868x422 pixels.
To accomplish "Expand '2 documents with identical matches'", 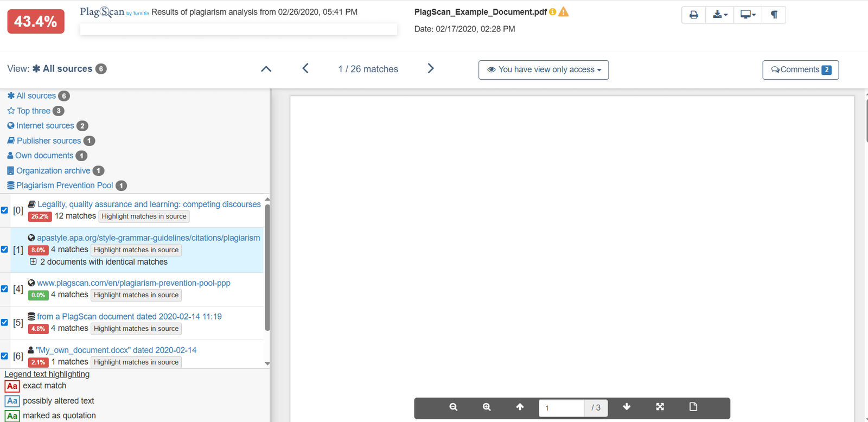I will (x=33, y=261).
